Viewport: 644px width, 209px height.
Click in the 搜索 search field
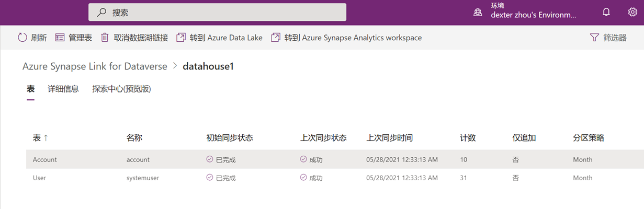[217, 13]
